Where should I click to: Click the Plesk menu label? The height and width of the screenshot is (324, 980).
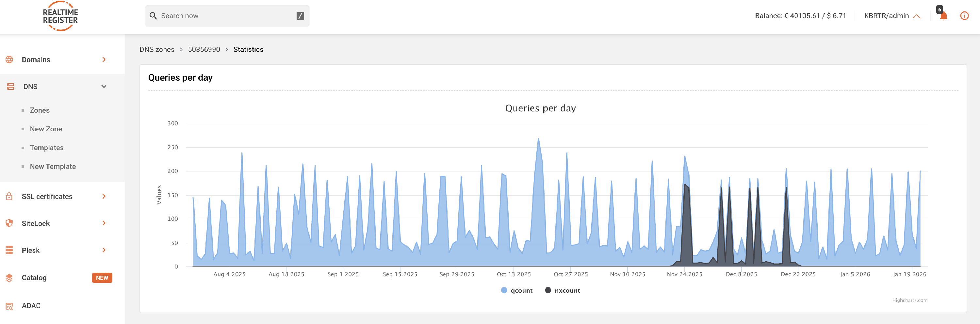[30, 251]
